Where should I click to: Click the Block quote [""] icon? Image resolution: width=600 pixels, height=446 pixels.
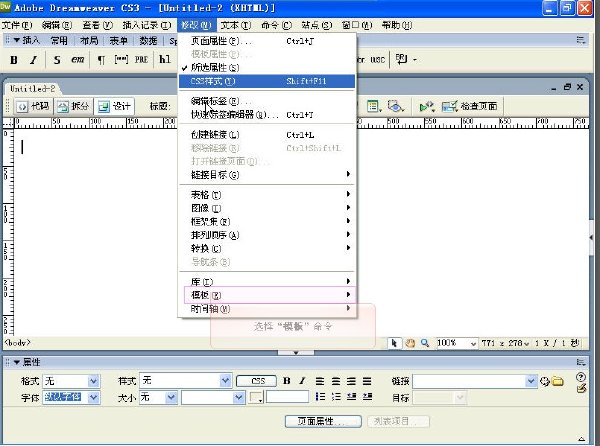tap(121, 60)
